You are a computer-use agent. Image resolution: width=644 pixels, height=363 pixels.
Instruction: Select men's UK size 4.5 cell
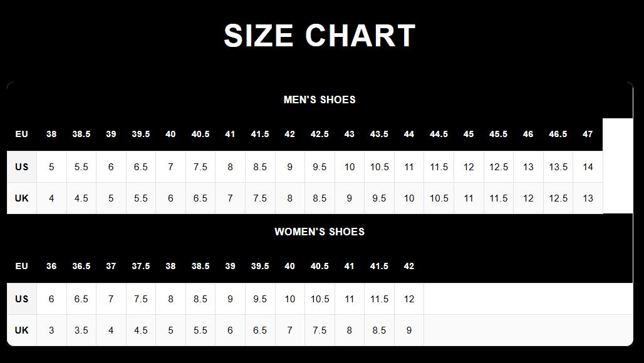[81, 198]
